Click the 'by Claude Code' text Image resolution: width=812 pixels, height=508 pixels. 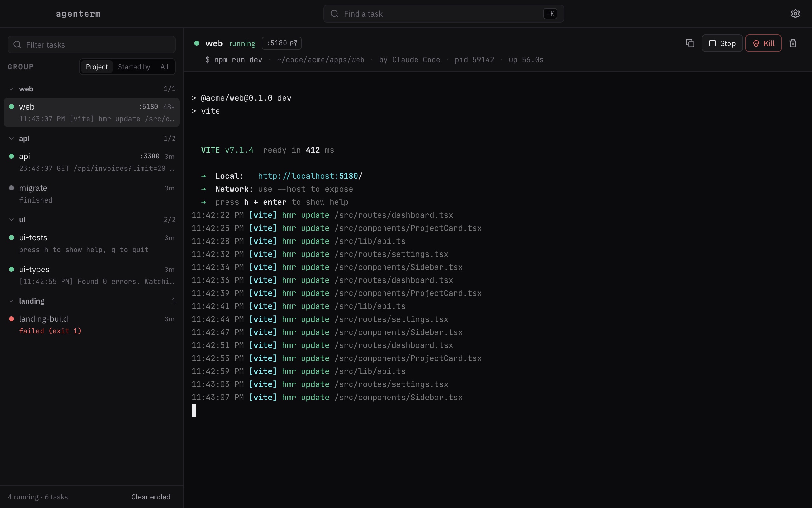[409, 60]
